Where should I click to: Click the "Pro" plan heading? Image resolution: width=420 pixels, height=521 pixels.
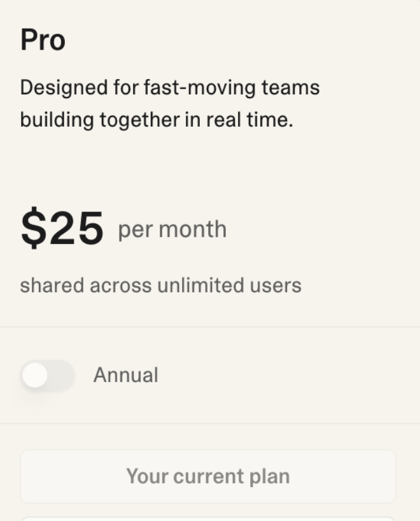point(43,40)
